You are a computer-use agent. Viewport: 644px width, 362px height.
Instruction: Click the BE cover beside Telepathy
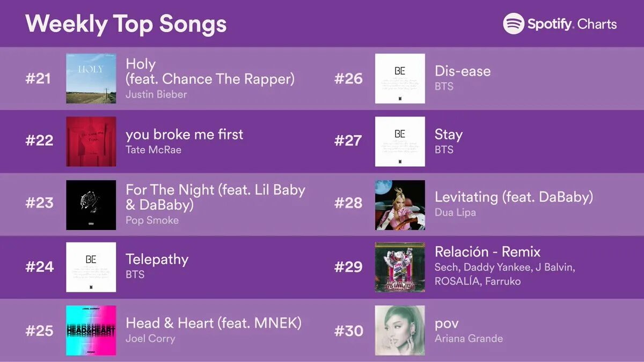point(91,267)
